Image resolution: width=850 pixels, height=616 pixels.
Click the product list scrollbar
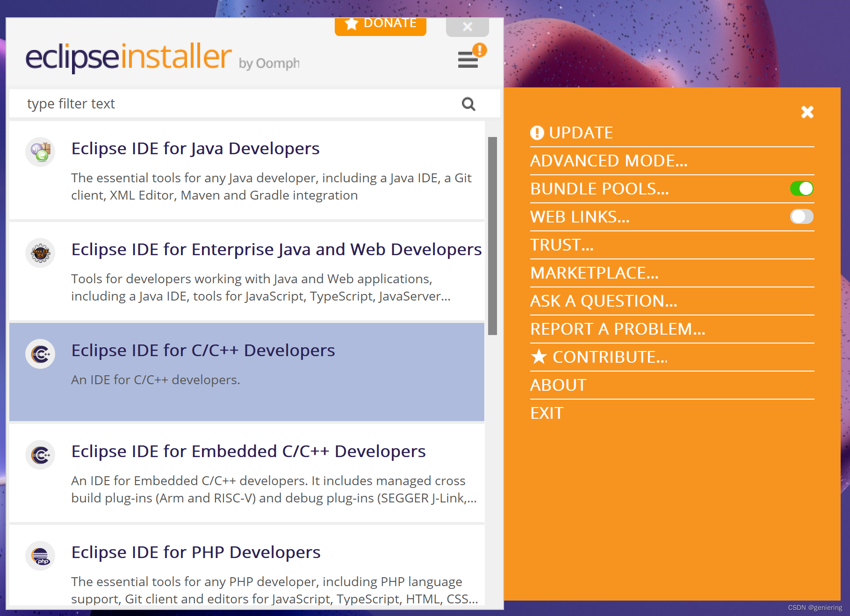(x=492, y=236)
